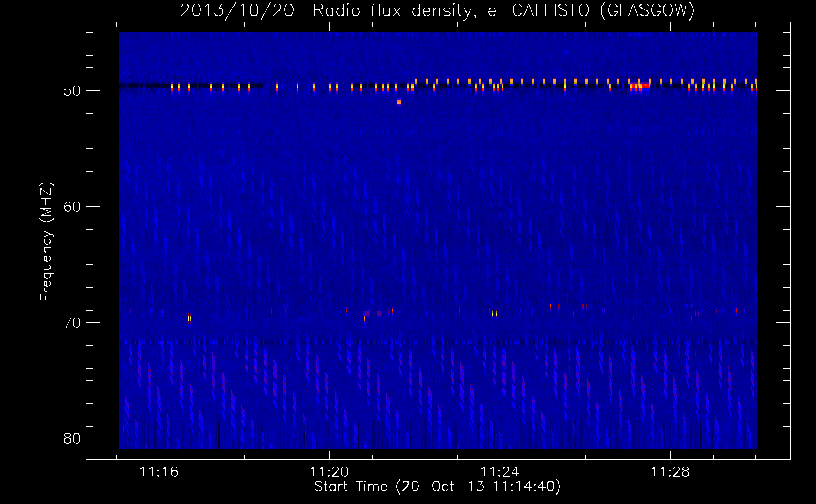The height and width of the screenshot is (504, 816).
Task: Select the 80 MHz frequency tick label
Action: click(x=72, y=438)
